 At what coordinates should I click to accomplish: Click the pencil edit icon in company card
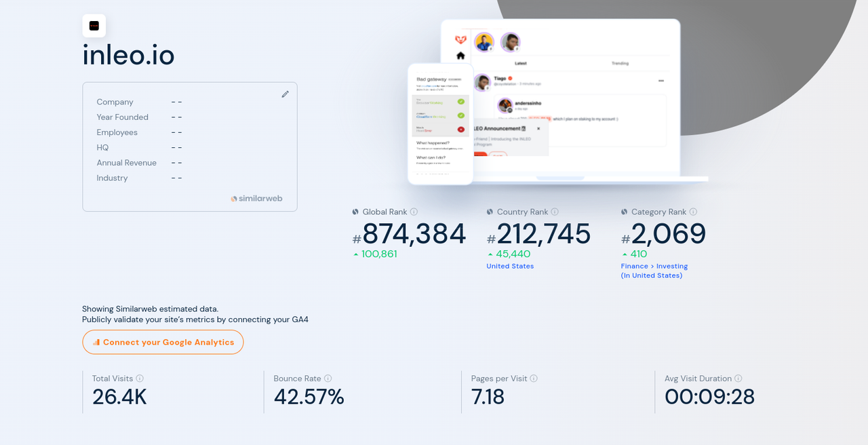285,94
